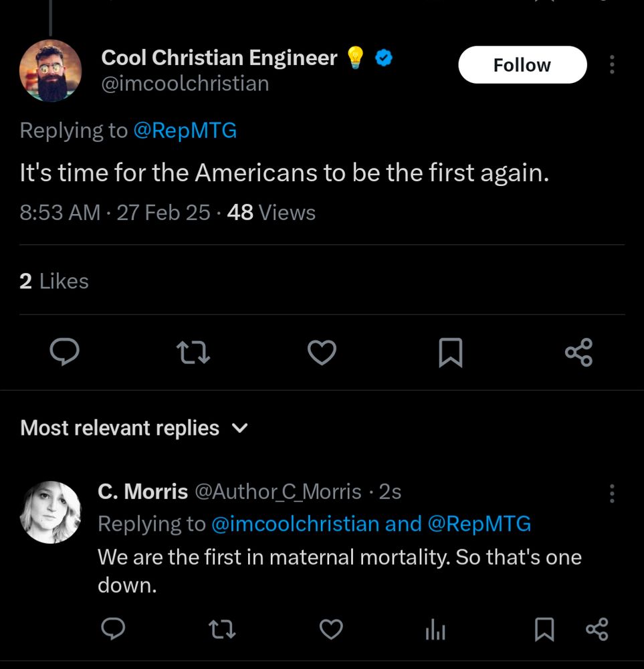Retweet C. Morris's reply
The height and width of the screenshot is (669, 644).
click(222, 629)
